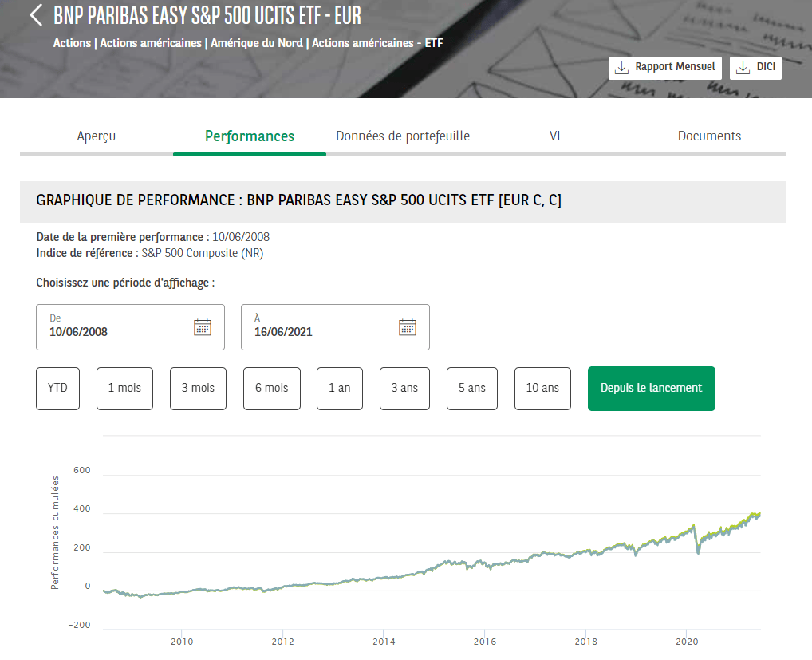Click the back arrow beside the fund title
The width and height of the screenshot is (812, 660).
point(36,15)
